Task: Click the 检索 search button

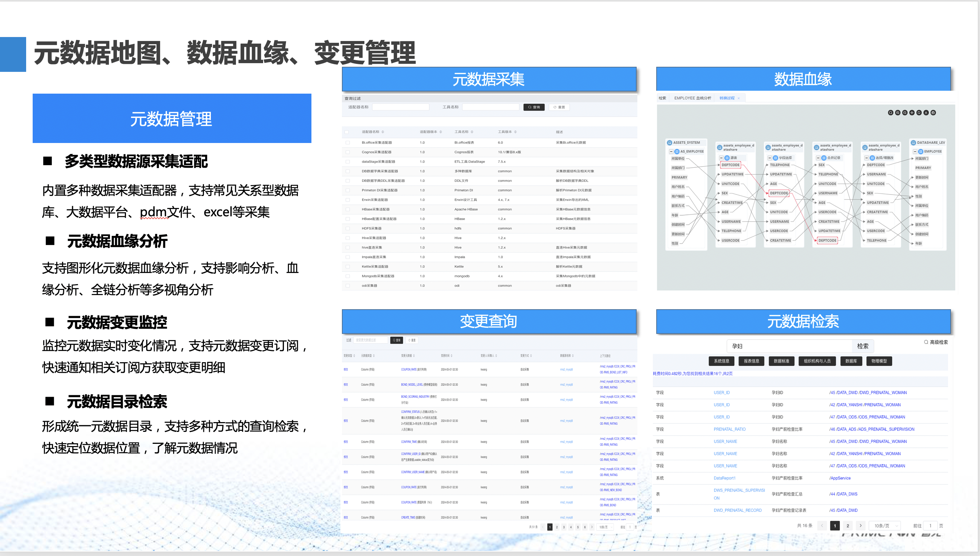Action: click(x=862, y=346)
